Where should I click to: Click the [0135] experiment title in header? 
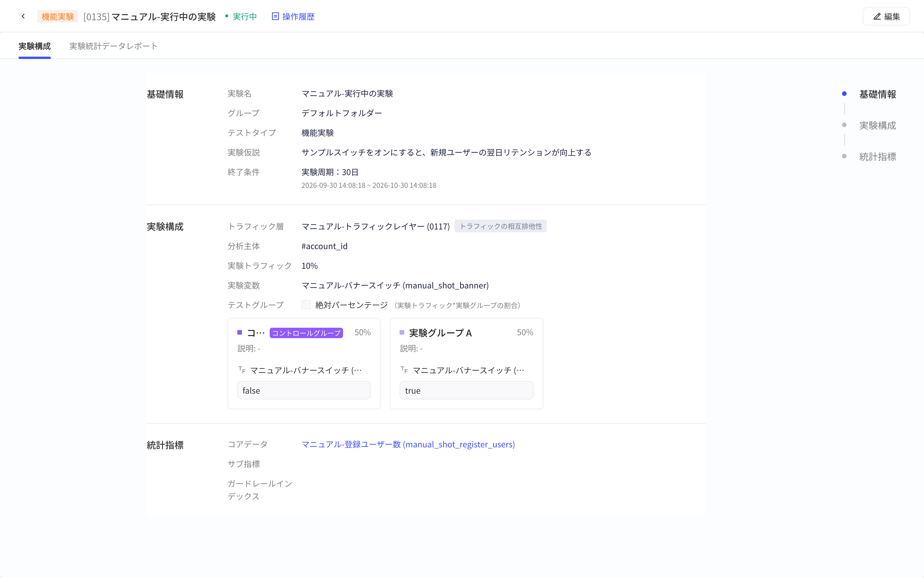pyautogui.click(x=150, y=16)
